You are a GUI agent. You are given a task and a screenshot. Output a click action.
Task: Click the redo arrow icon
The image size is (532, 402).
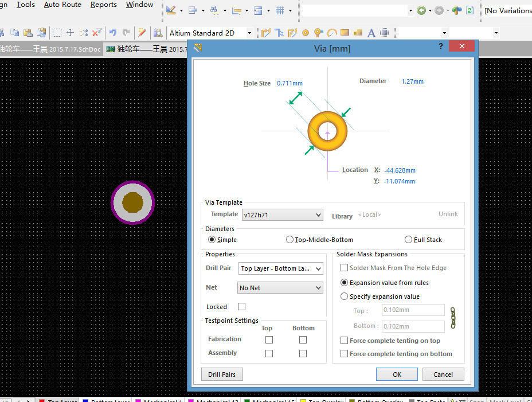pyautogui.click(x=126, y=33)
